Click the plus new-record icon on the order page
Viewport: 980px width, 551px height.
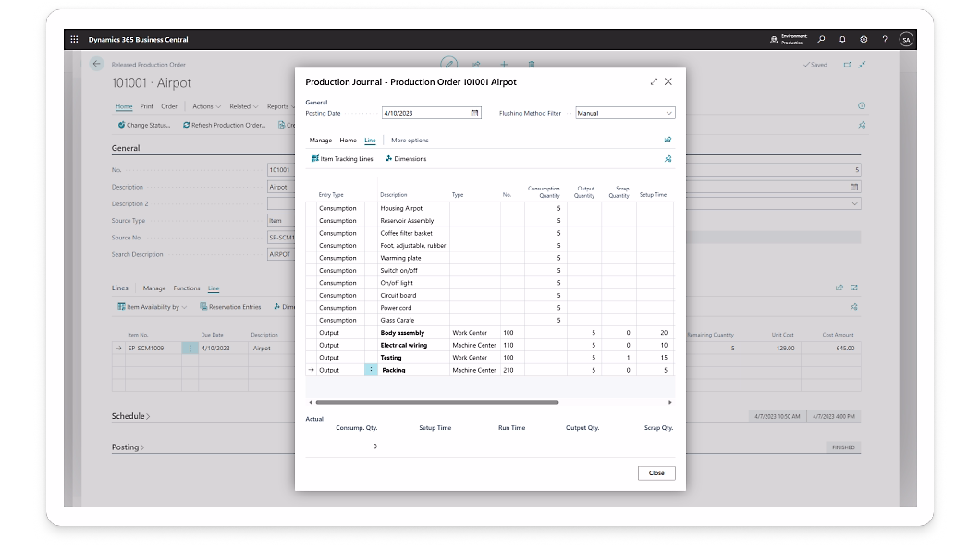click(504, 65)
